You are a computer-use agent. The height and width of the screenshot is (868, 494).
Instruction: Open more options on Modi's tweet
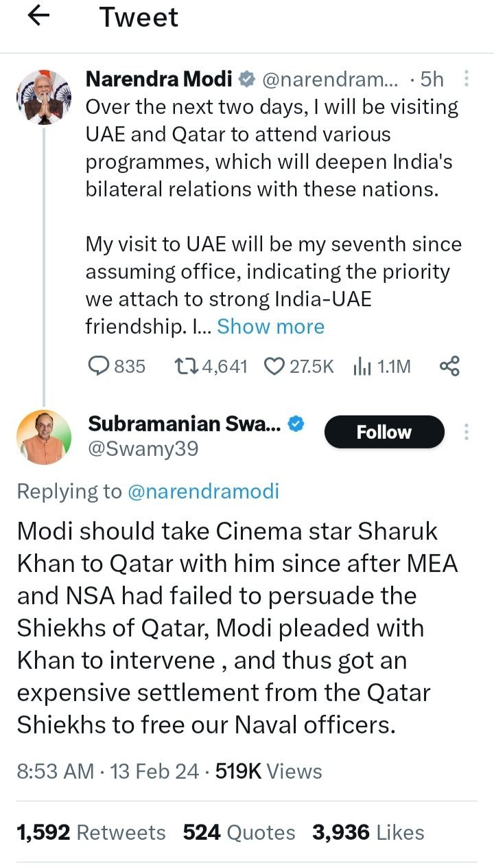[x=467, y=80]
